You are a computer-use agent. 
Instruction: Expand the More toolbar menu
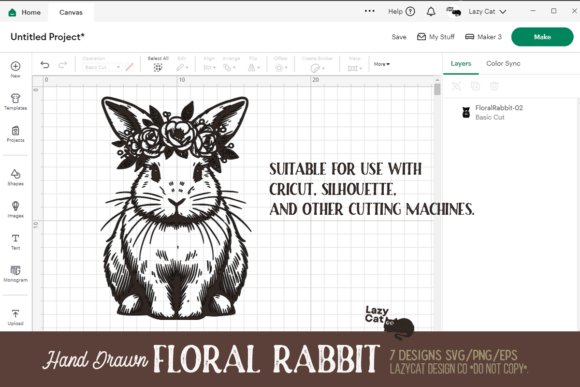point(381,64)
